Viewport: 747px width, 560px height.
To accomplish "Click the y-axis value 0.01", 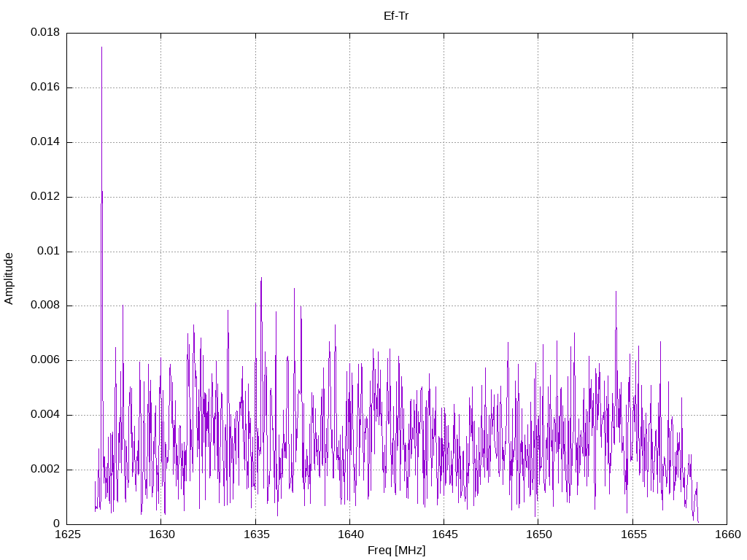I will click(x=49, y=251).
